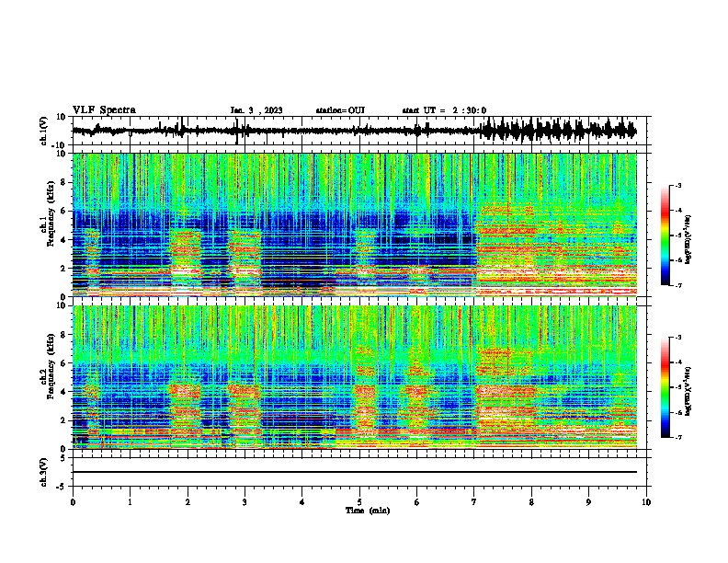Screen dimensions: 728x563
Task: Click the "-5" tick on ch.2 color bar
Action: 678,387
